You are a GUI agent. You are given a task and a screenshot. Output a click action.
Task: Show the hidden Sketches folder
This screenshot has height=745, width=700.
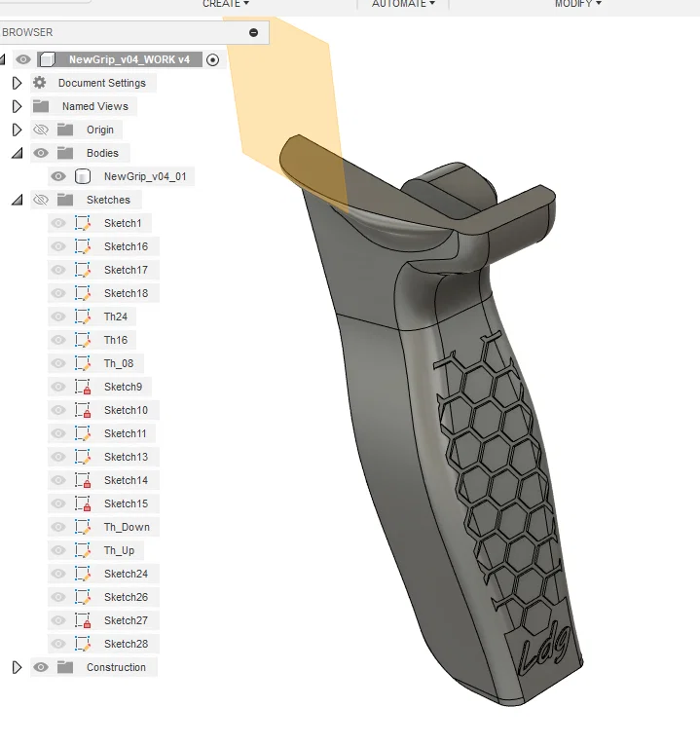click(x=41, y=200)
